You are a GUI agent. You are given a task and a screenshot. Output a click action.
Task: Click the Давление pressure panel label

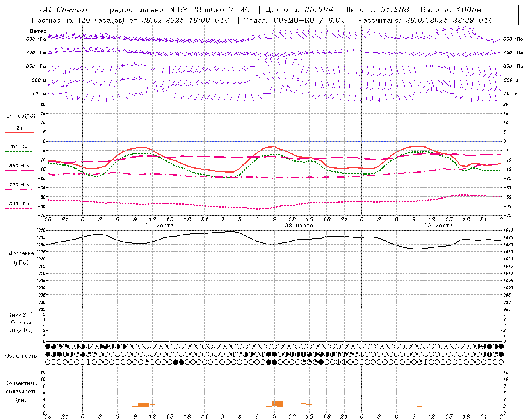pyautogui.click(x=21, y=253)
